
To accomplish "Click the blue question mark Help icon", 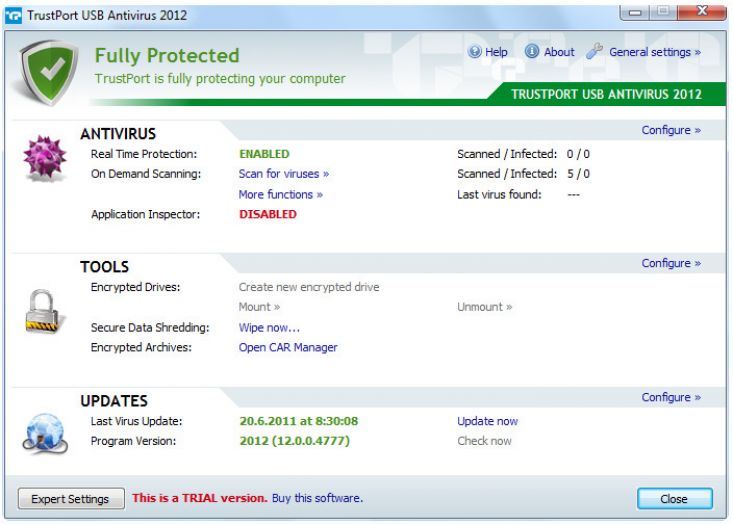I will coord(473,52).
